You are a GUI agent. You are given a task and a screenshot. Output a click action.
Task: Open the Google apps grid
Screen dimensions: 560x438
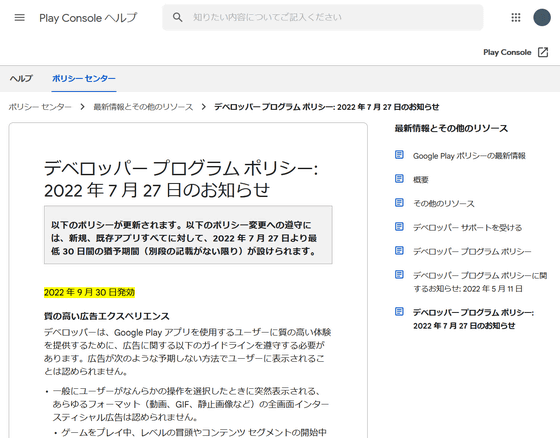pyautogui.click(x=516, y=18)
